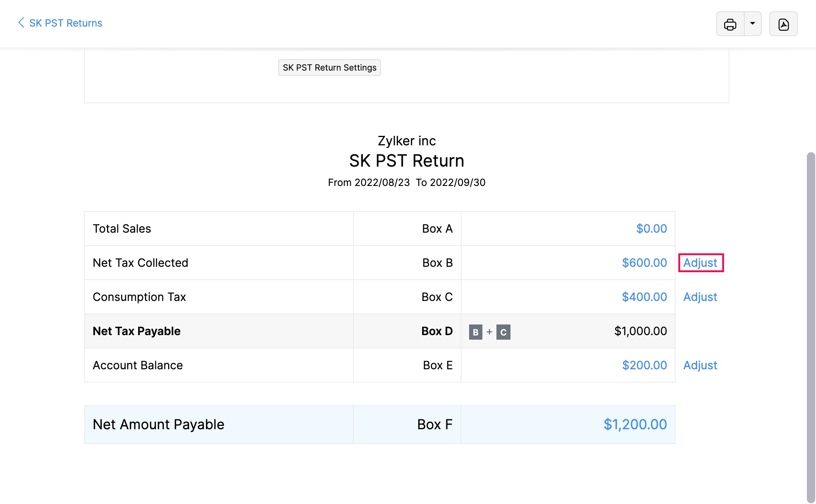Go back using the chevron arrow
The width and height of the screenshot is (816, 504).
(21, 23)
